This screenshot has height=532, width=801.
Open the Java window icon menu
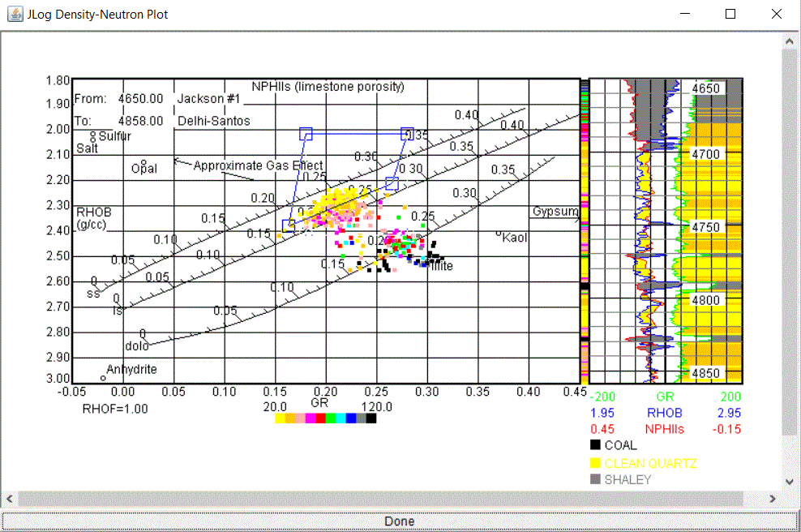click(15, 14)
